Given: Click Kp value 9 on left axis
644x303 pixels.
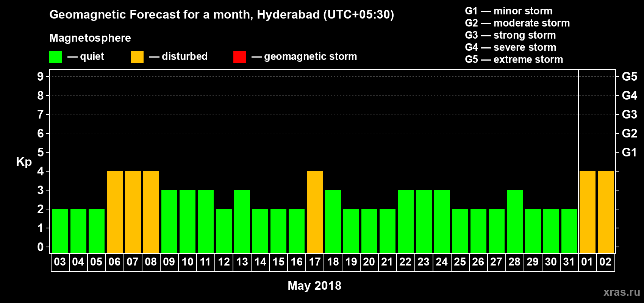Looking at the screenshot, I should pyautogui.click(x=41, y=77).
